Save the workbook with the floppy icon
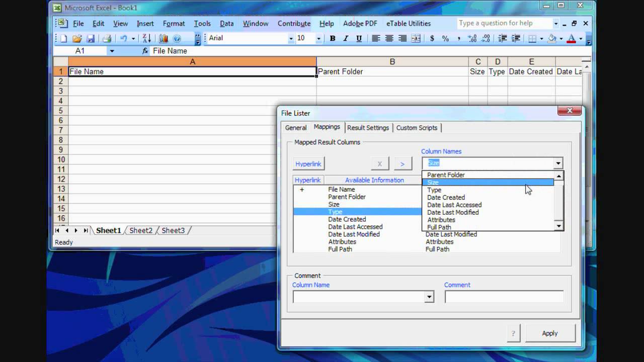 [91, 38]
